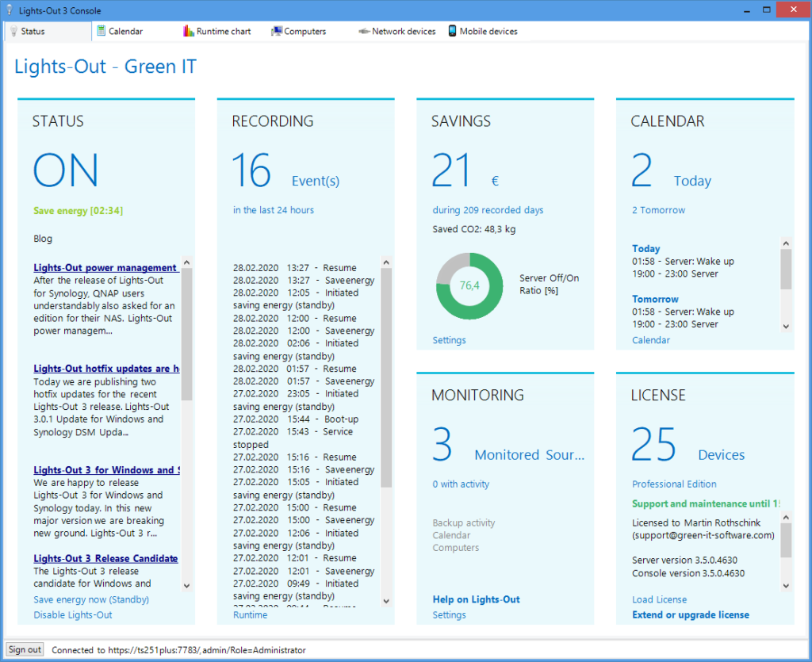Click Help on Lights-Out link
The width and height of the screenshot is (812, 662).
(476, 599)
